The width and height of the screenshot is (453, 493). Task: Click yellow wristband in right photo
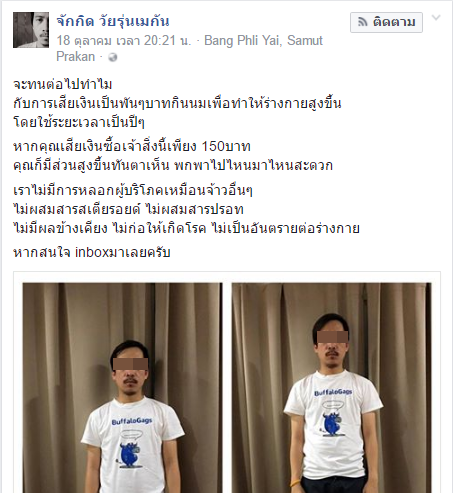coord(296,483)
